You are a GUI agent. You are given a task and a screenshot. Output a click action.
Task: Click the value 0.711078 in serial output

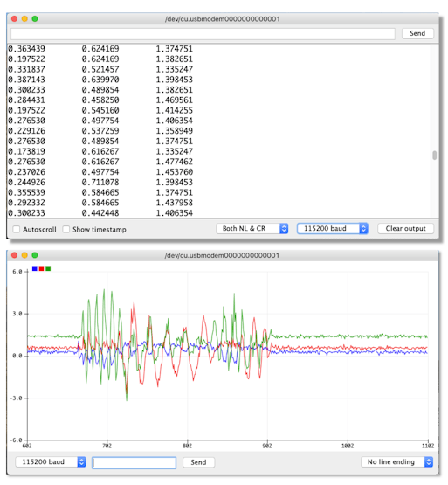(100, 182)
